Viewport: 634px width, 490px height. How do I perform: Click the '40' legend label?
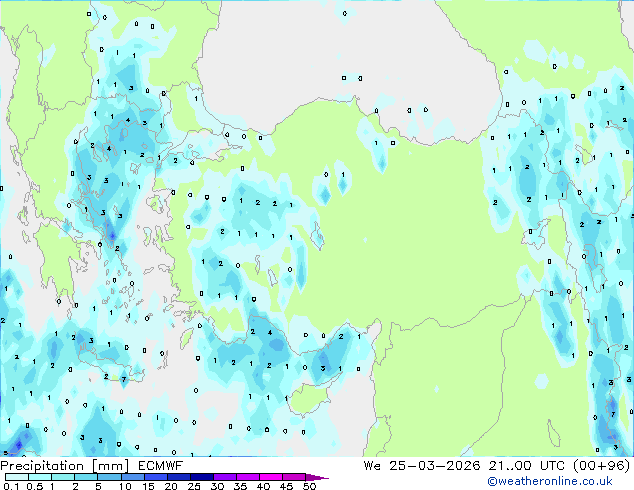263,486
